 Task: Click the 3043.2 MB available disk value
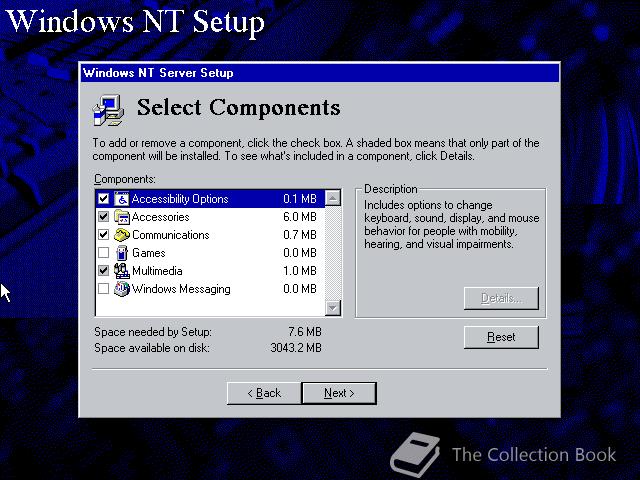click(296, 348)
